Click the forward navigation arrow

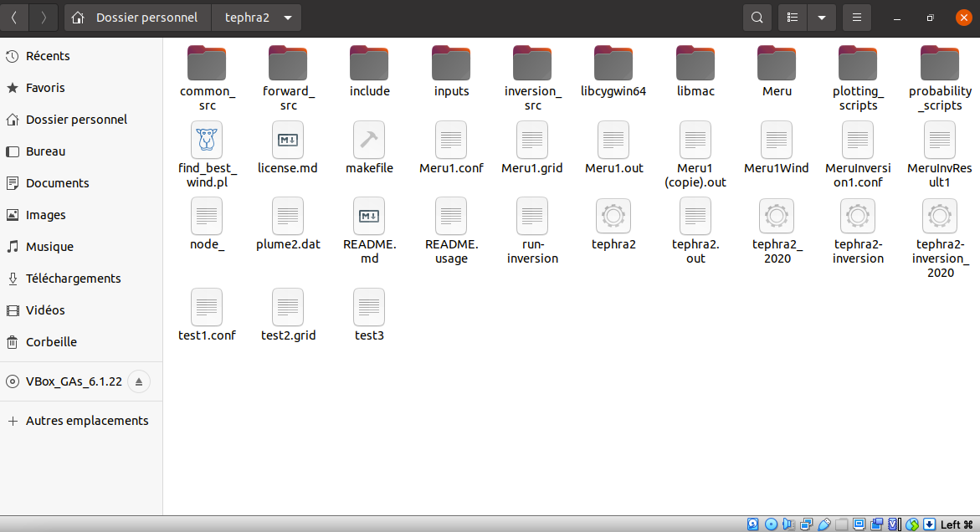pos(44,18)
